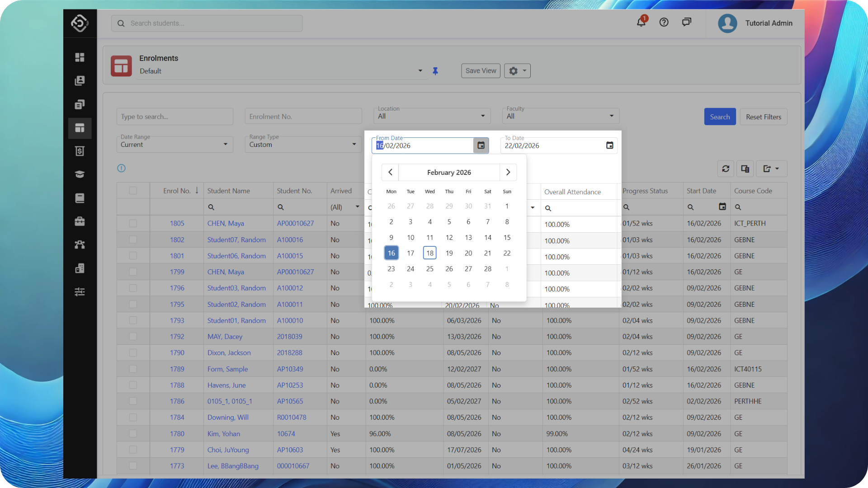
Task: Open the export options dropdown
Action: coord(771,169)
